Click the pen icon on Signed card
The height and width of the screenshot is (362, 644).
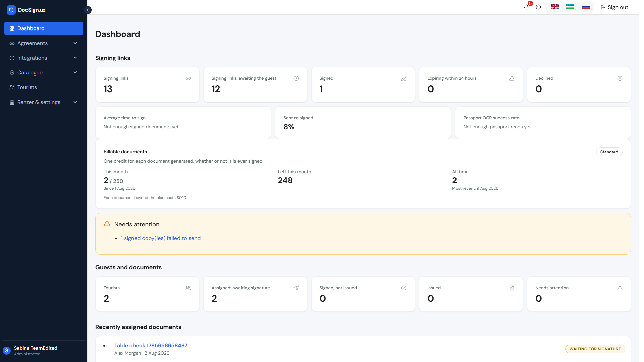click(404, 78)
